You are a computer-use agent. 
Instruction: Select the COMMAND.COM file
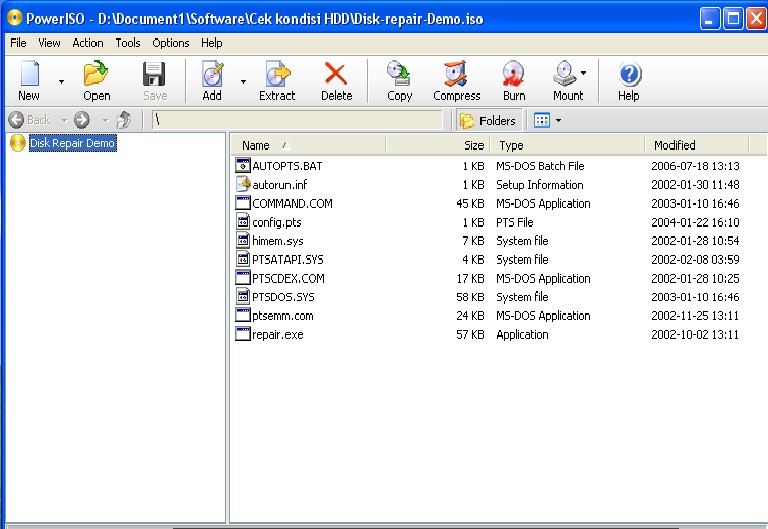point(292,203)
